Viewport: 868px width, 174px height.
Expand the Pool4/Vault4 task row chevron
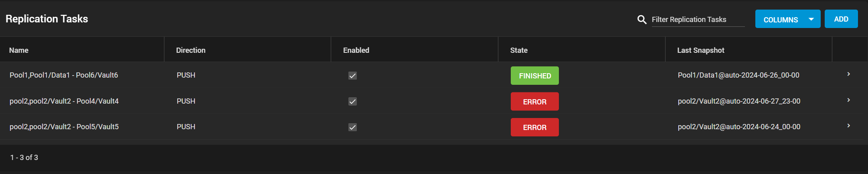pos(848,100)
